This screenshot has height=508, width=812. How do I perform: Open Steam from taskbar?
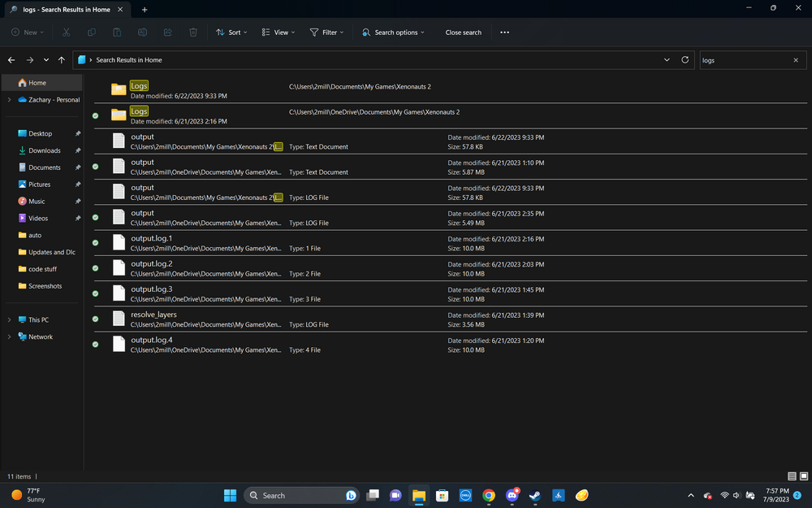point(535,496)
